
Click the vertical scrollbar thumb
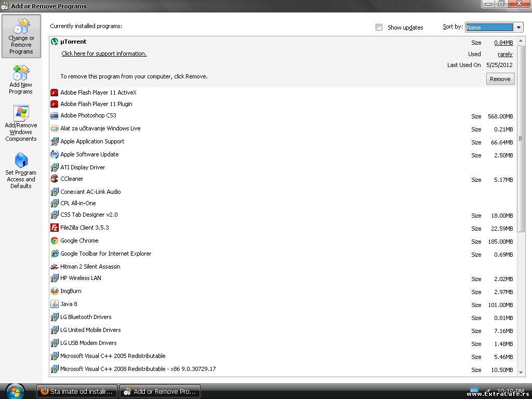coord(521,139)
